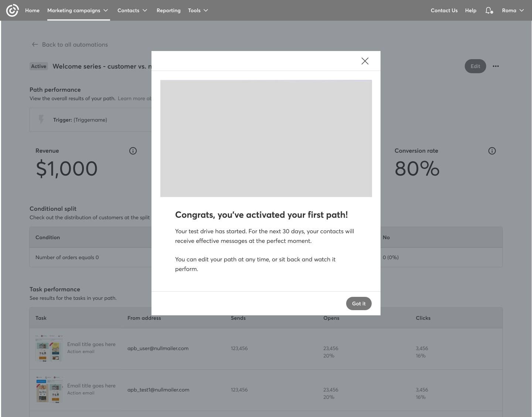Click the Constant Contact logo icon
This screenshot has height=417, width=532.
[x=12, y=10]
